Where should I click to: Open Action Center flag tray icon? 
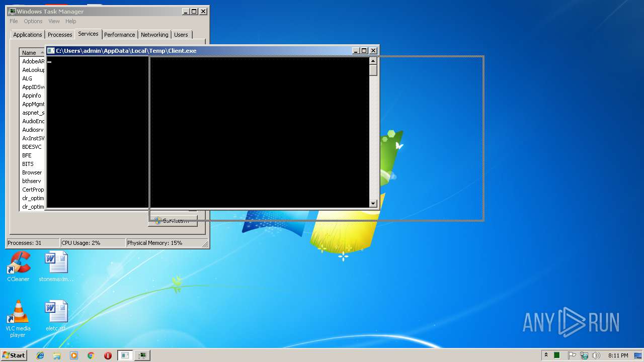572,355
